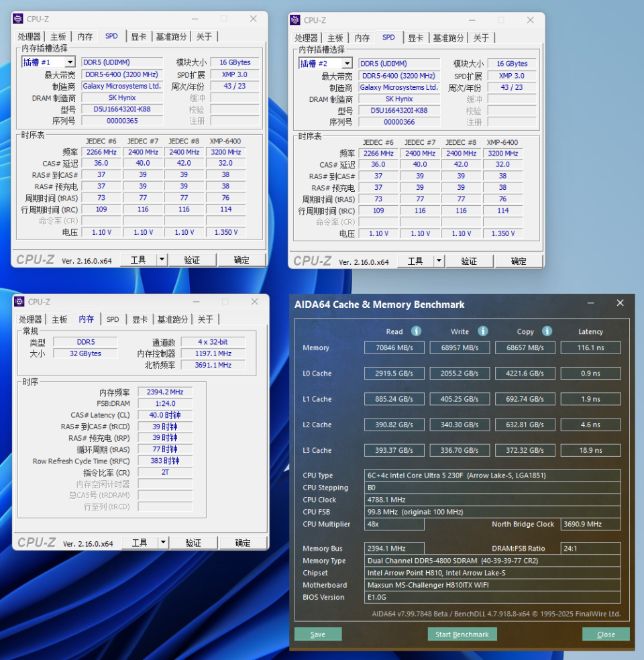Click 验证 button in slot #1 window
Image resolution: width=644 pixels, height=660 pixels.
click(x=192, y=260)
